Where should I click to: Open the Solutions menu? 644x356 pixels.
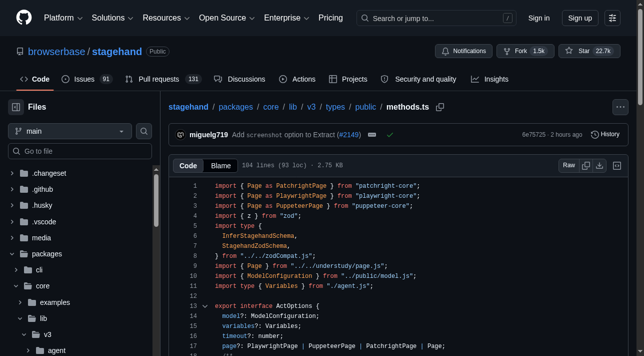112,18
